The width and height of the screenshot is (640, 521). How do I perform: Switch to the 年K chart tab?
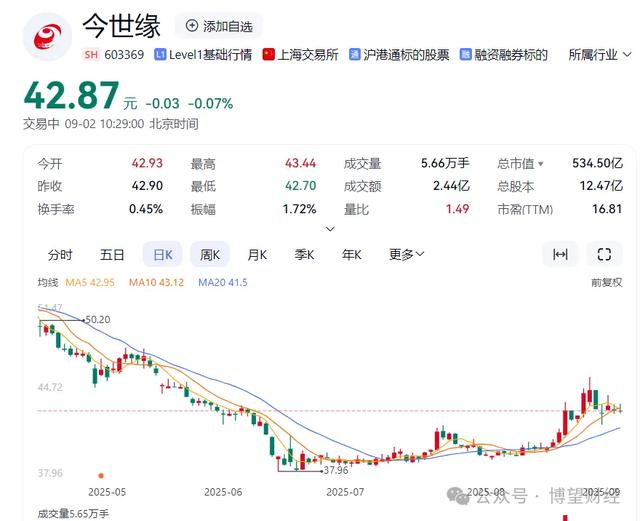352,254
